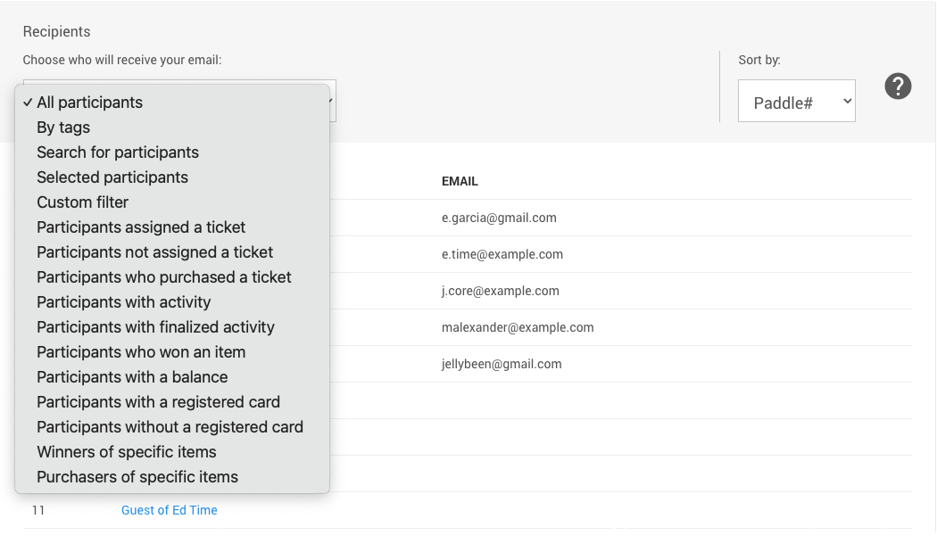
Task: Choose Participants with finalized activity
Action: pyautogui.click(x=155, y=327)
